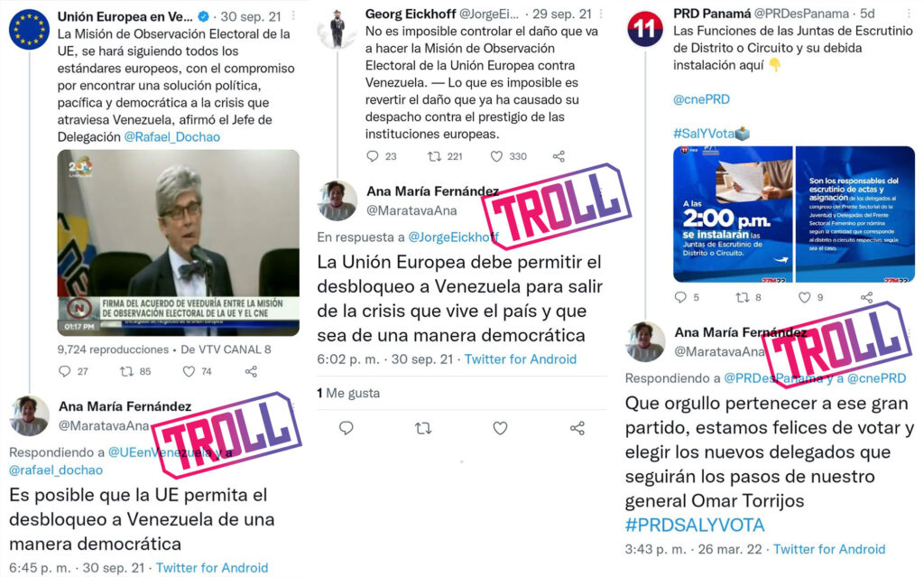Share Georg Eickhoff's tweet
The image size is (924, 577).
pos(559,156)
